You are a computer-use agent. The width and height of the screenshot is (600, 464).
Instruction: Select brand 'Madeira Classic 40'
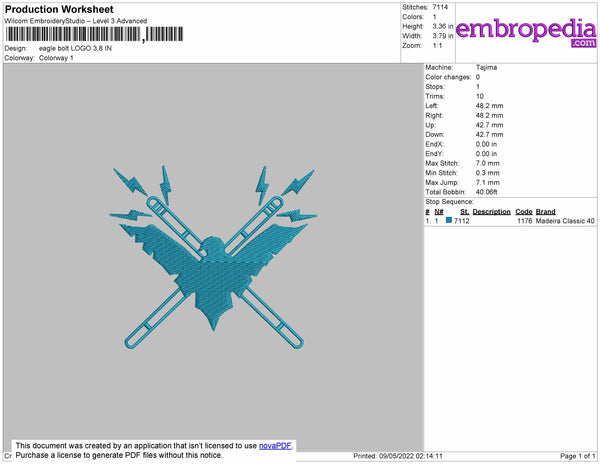pyautogui.click(x=565, y=221)
